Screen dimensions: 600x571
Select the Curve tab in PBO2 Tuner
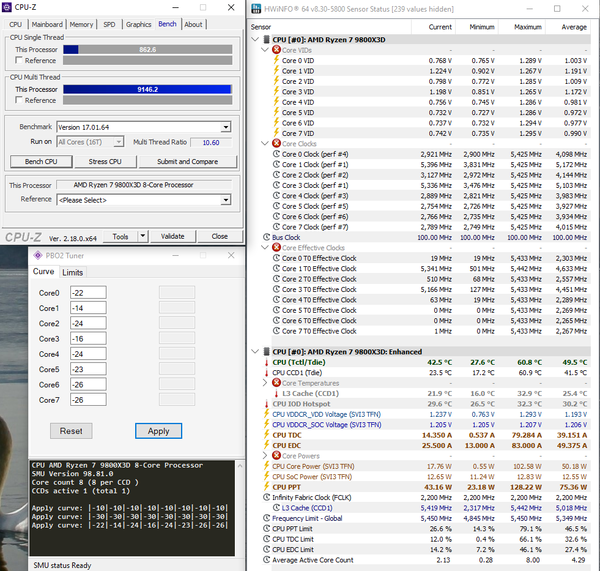44,271
